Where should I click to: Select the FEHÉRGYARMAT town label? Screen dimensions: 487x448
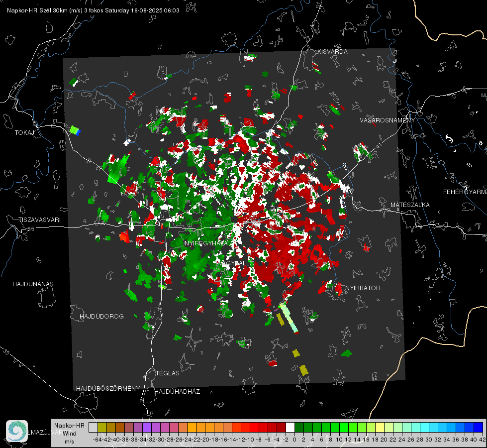click(x=465, y=192)
